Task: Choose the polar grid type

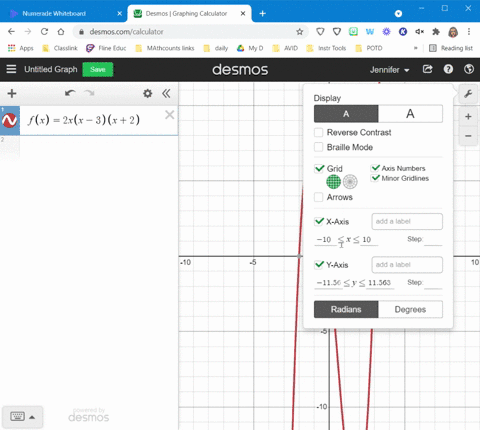Action: [350, 182]
